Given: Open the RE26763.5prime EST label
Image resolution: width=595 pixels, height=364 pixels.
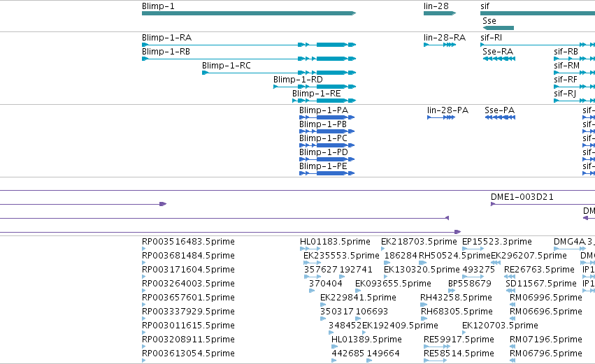Looking at the screenshot, I should click(x=539, y=270).
